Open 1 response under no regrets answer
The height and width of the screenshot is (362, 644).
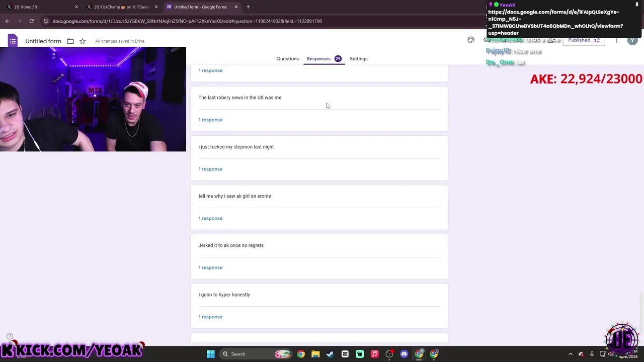click(x=210, y=267)
